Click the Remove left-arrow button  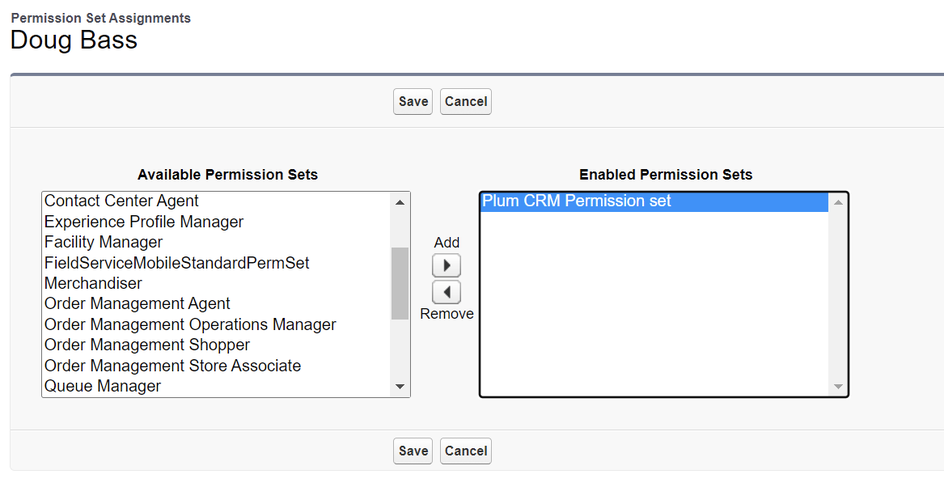(446, 292)
